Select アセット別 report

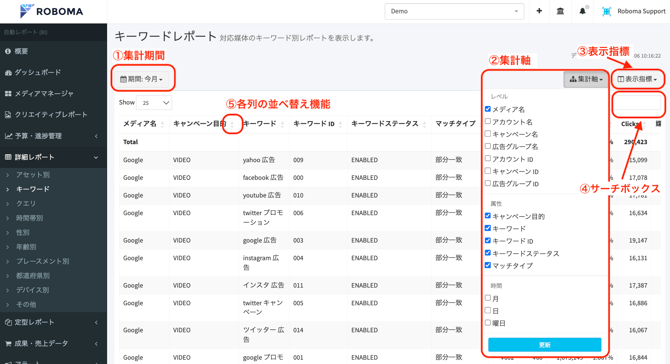click(x=33, y=175)
